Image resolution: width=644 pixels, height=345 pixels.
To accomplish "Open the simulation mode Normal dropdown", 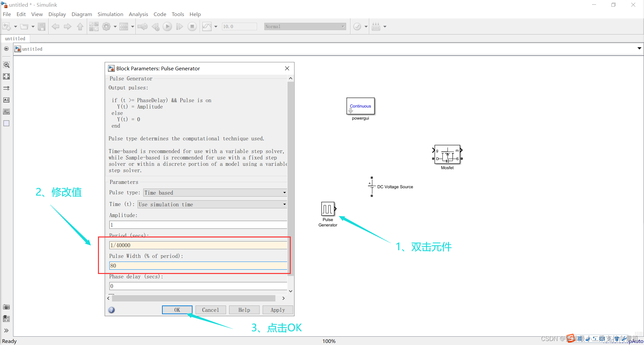I will 305,26.
